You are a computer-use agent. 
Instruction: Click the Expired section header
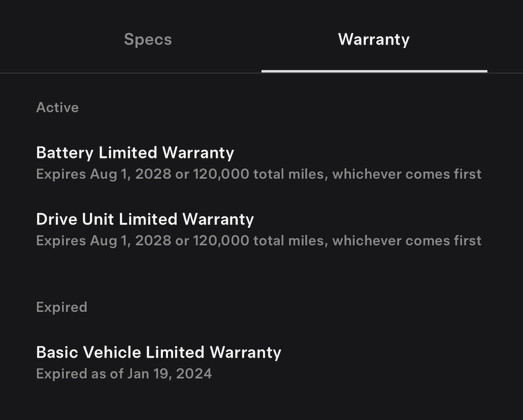(61, 307)
